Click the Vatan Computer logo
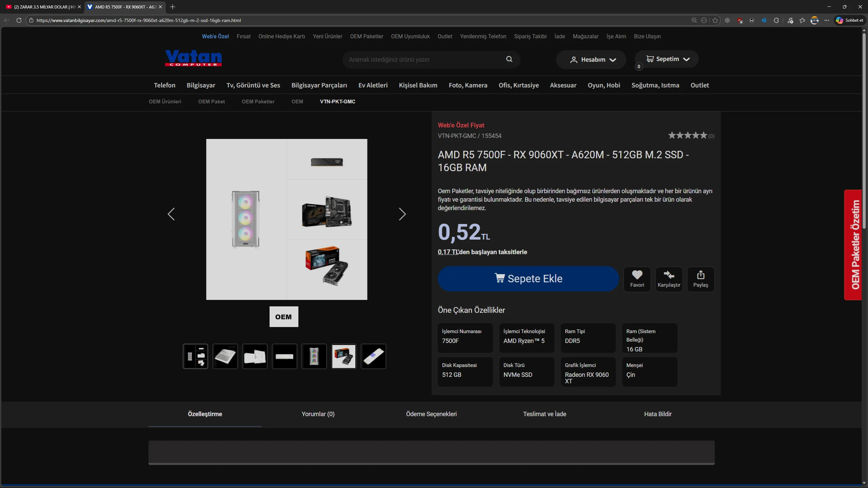Image resolution: width=868 pixels, height=488 pixels. click(193, 58)
